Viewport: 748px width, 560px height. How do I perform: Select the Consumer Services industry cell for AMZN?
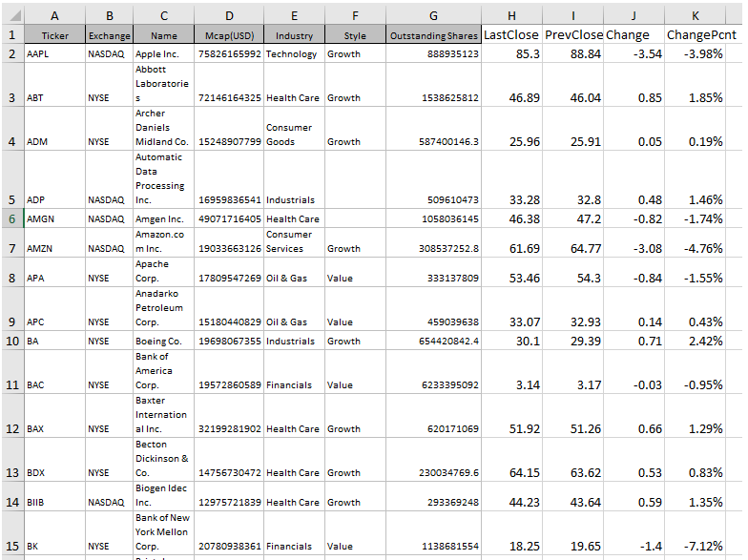(x=294, y=241)
